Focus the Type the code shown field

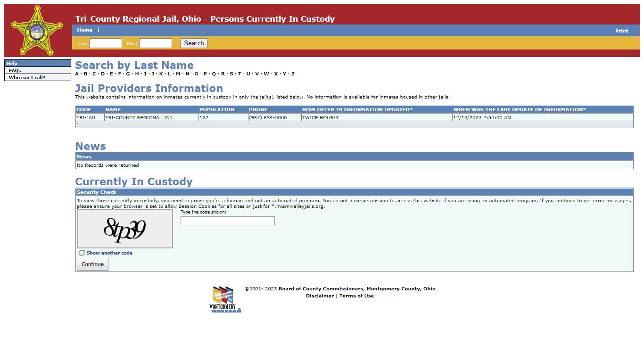point(228,221)
